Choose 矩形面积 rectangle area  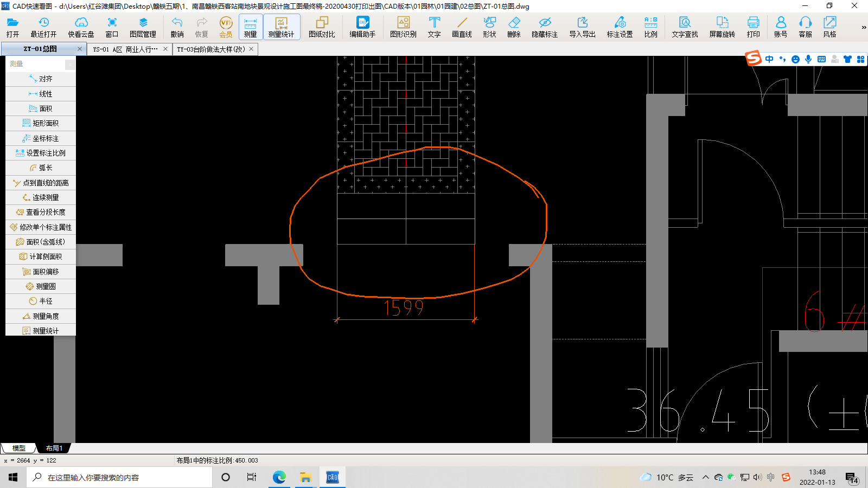[41, 123]
